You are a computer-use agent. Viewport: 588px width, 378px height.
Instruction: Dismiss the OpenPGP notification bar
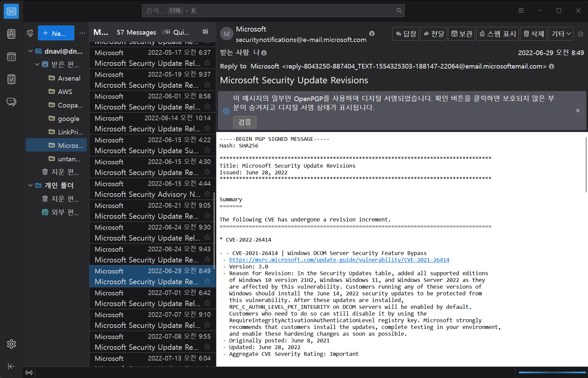578,111
